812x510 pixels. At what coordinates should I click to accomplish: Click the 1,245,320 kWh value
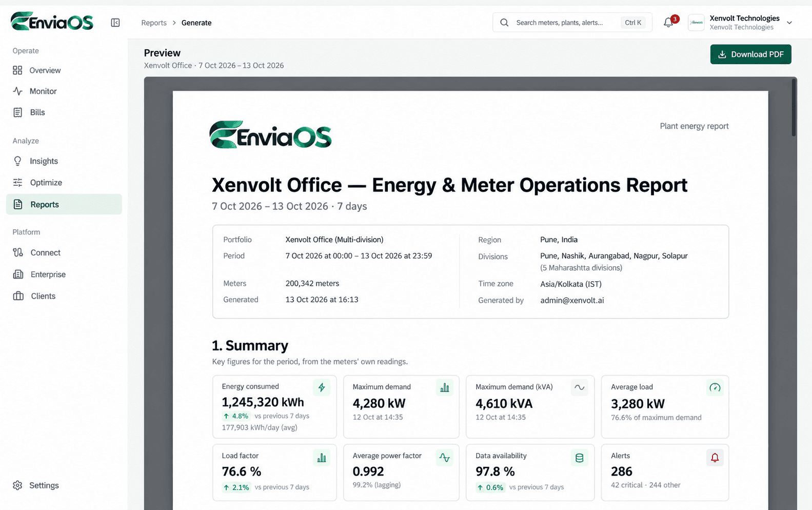tap(263, 402)
